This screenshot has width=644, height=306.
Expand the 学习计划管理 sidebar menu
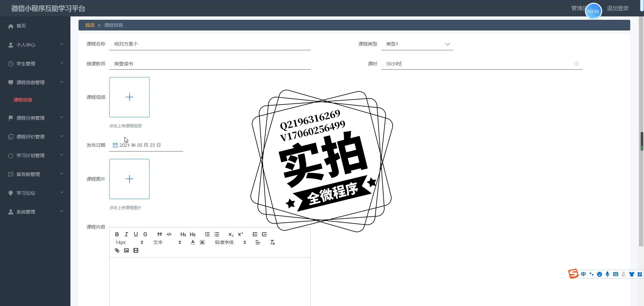click(35, 155)
